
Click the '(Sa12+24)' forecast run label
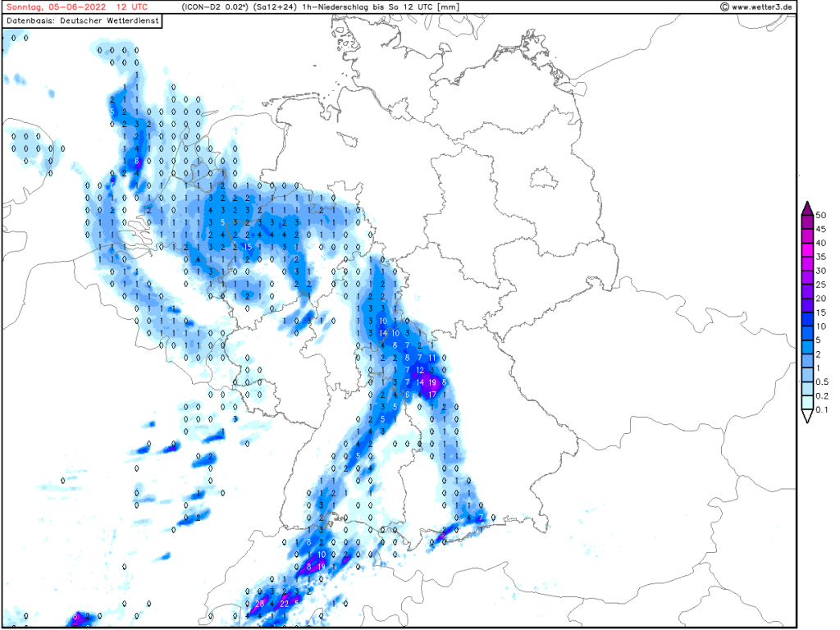tap(276, 7)
